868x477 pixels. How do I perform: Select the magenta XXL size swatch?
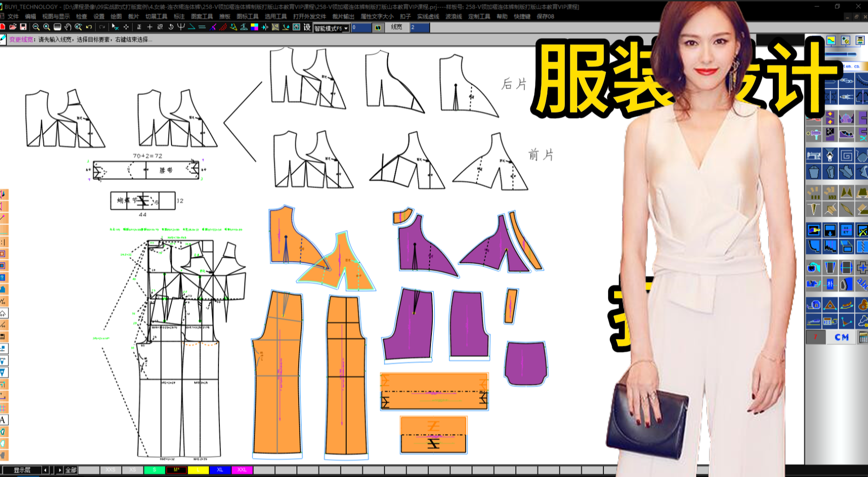(242, 470)
